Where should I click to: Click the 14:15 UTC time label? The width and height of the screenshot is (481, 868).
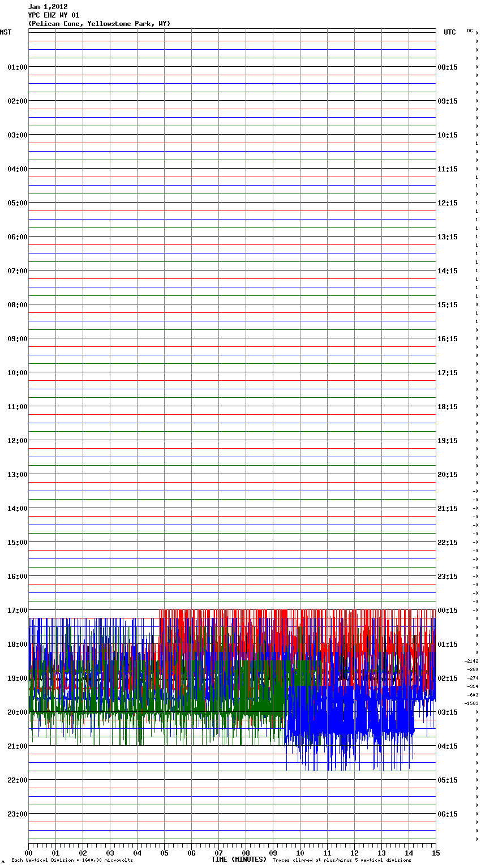click(448, 271)
